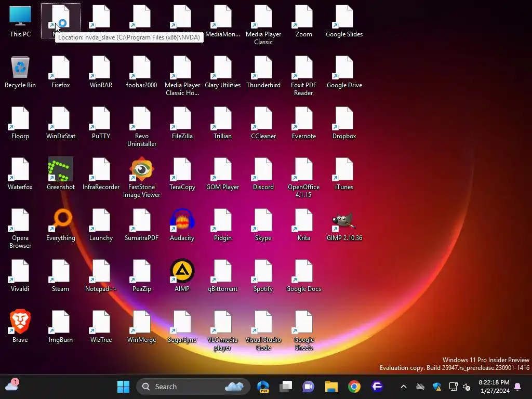532x399 pixels.
Task: Select the Dropbox shortcut
Action: pos(344,123)
